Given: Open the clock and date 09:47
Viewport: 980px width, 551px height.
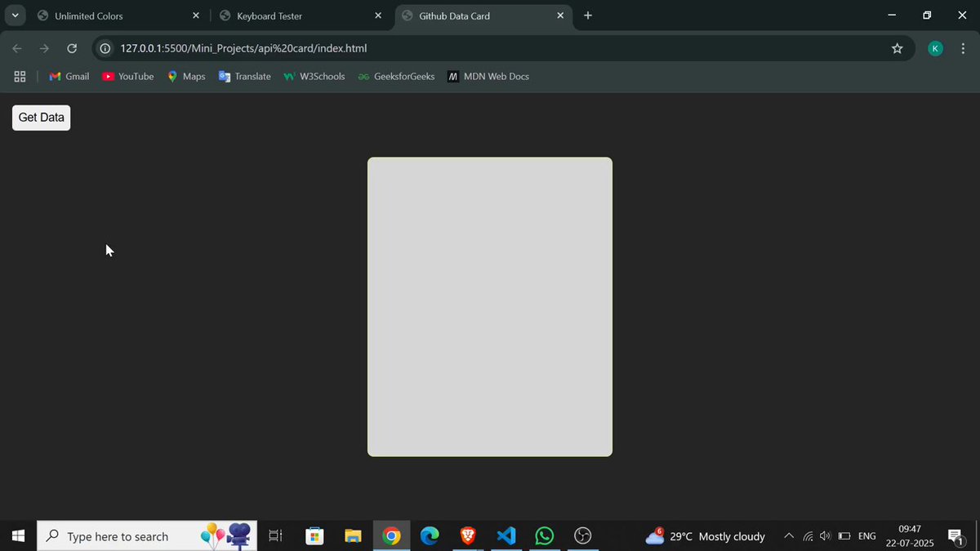Looking at the screenshot, I should click(x=910, y=536).
